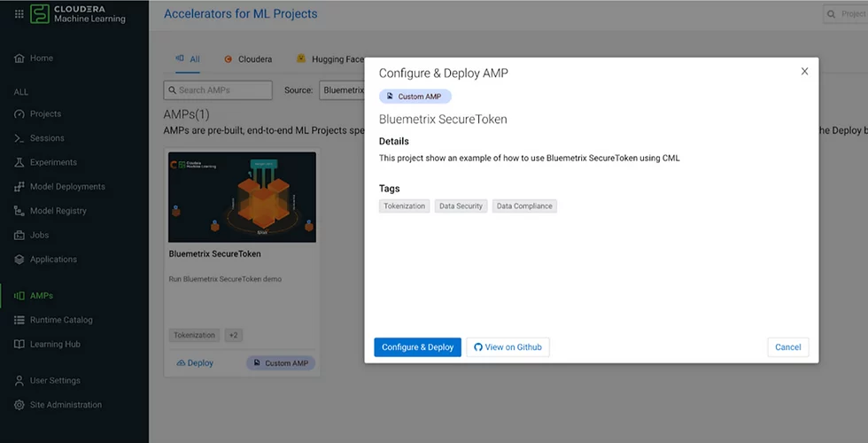Image resolution: width=868 pixels, height=443 pixels.
Task: Click the Home house icon
Action: tap(19, 58)
